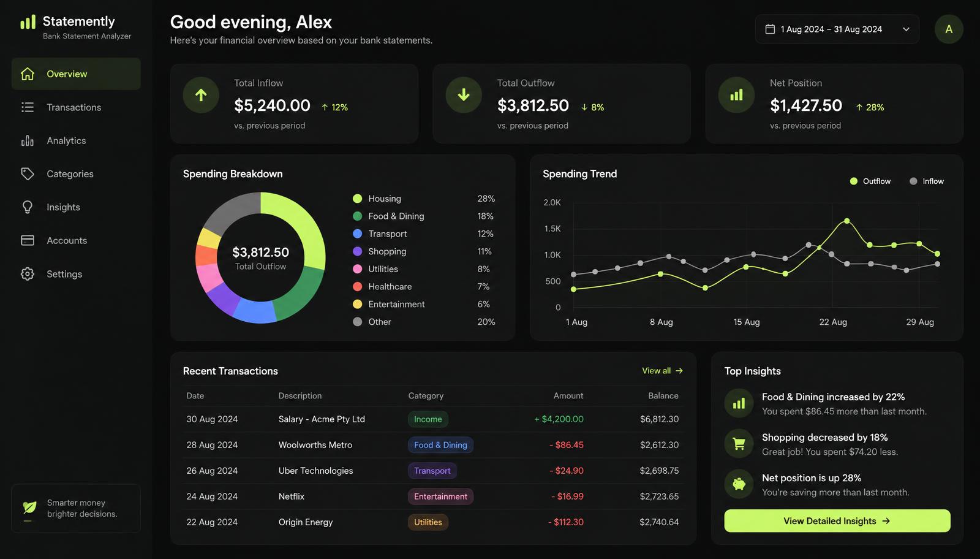Click the Shopping purple legend dot
The width and height of the screenshot is (980, 559).
click(358, 251)
